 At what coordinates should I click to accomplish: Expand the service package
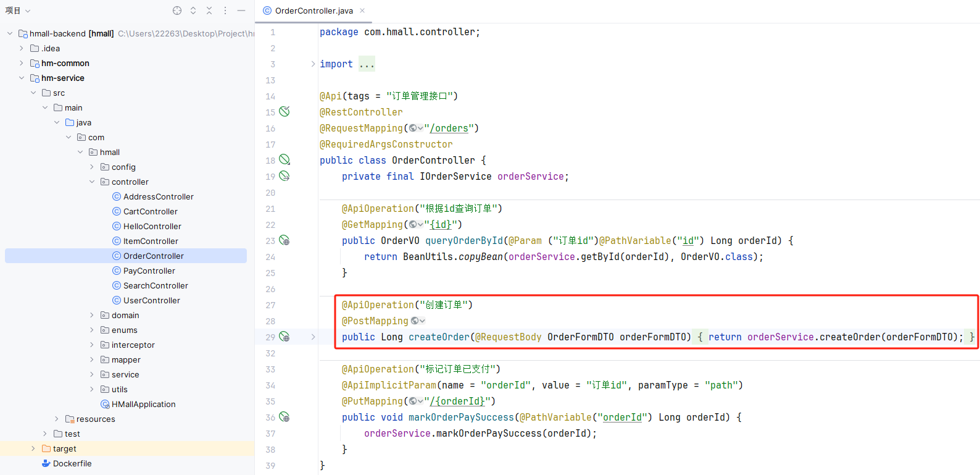pyautogui.click(x=92, y=374)
